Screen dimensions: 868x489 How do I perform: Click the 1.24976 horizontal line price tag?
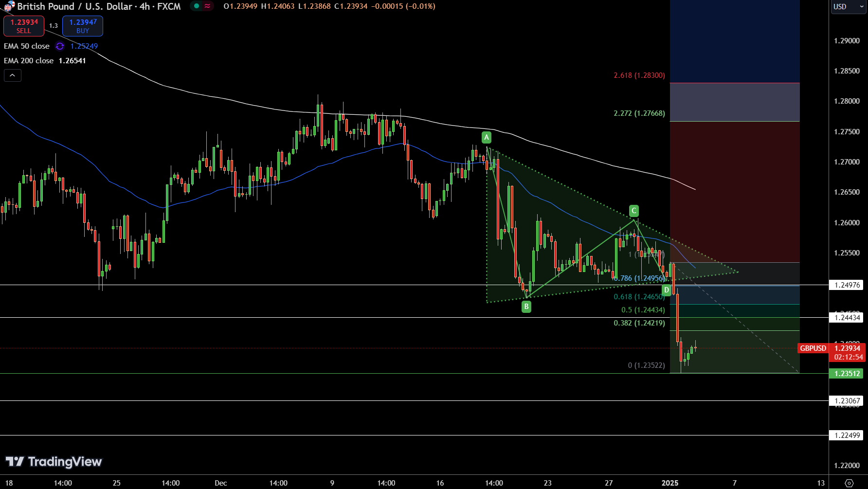[x=847, y=285]
